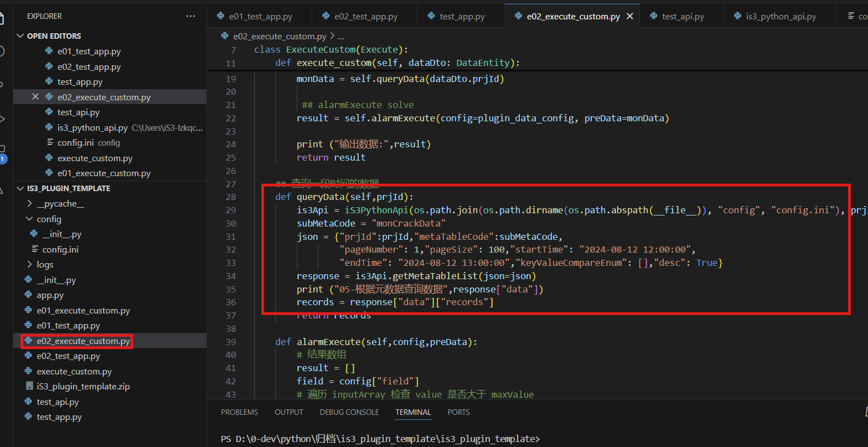Open the PORTS panel tab

(458, 412)
